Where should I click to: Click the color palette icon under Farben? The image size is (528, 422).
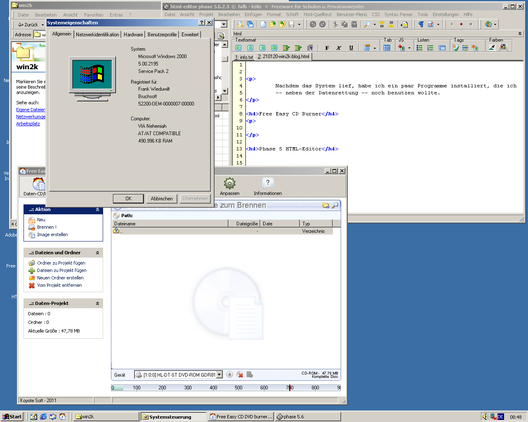503,47
